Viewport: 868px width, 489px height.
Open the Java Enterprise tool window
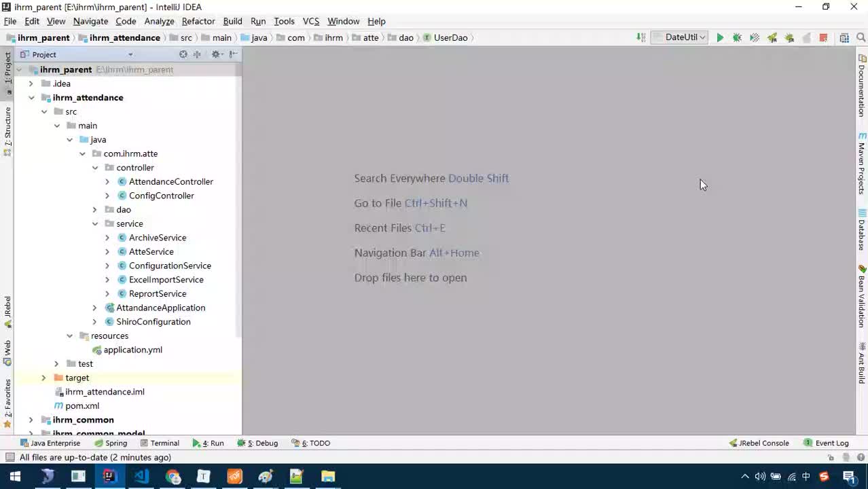tap(50, 443)
